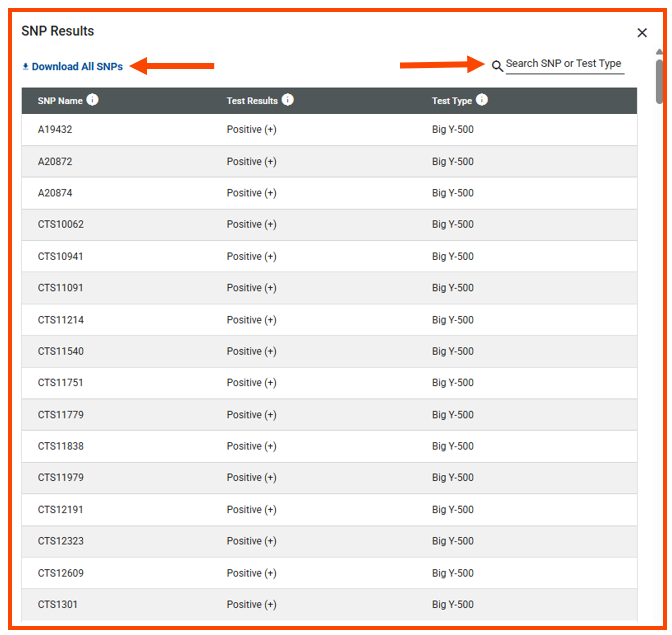The height and width of the screenshot is (635, 672).
Task: Click the scrollbar up arrow
Action: 659,52
